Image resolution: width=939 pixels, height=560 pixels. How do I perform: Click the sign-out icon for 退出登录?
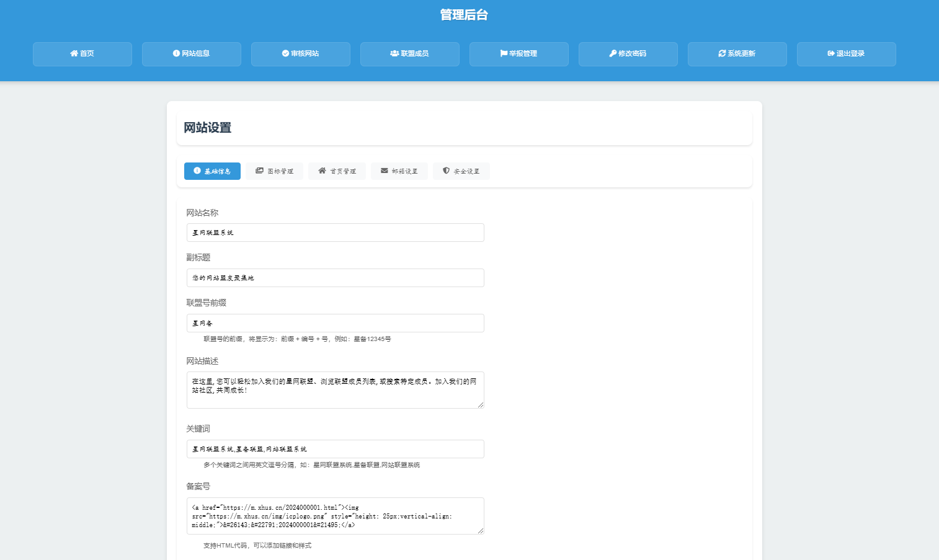pyautogui.click(x=831, y=54)
